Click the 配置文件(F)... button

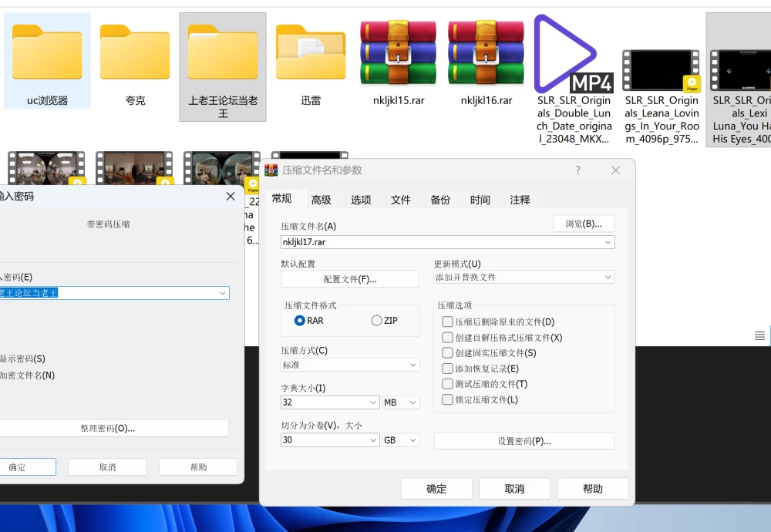tap(350, 279)
